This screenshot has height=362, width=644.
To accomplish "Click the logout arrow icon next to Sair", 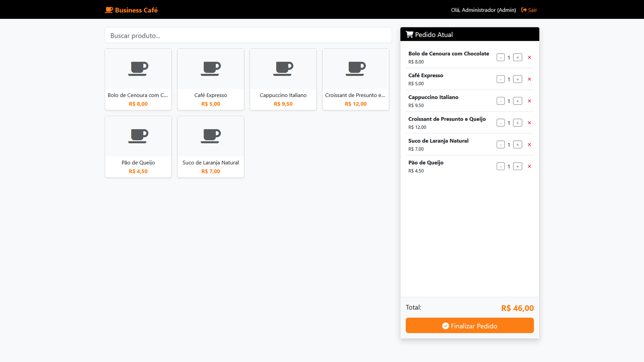I will click(x=523, y=10).
